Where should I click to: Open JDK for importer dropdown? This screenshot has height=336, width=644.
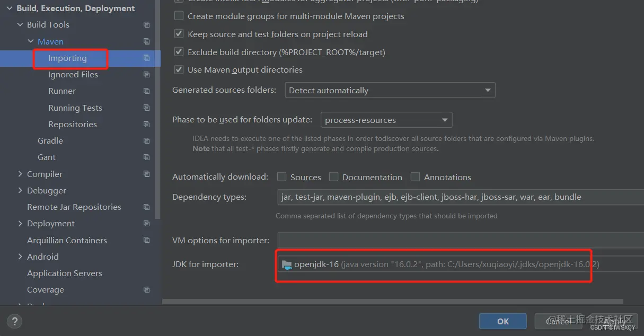coord(460,264)
